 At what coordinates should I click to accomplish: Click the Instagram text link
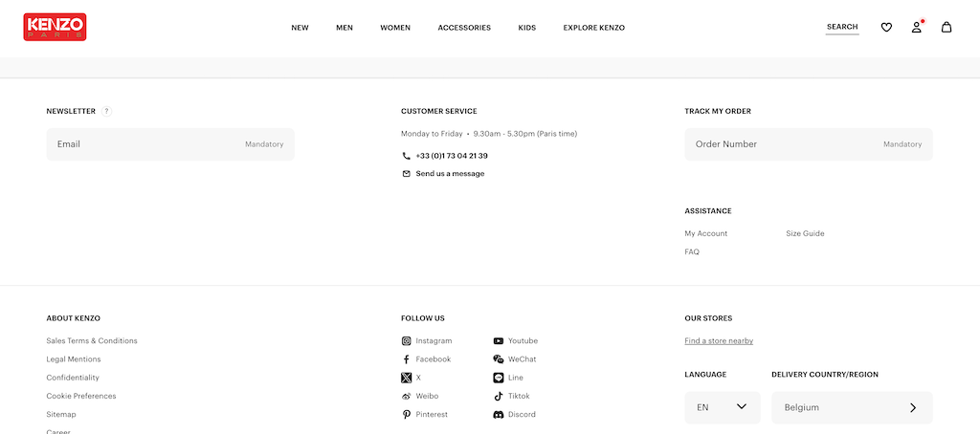click(x=434, y=341)
